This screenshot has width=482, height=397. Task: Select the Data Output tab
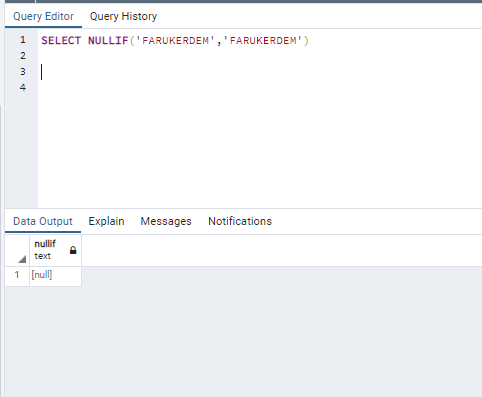(x=43, y=221)
